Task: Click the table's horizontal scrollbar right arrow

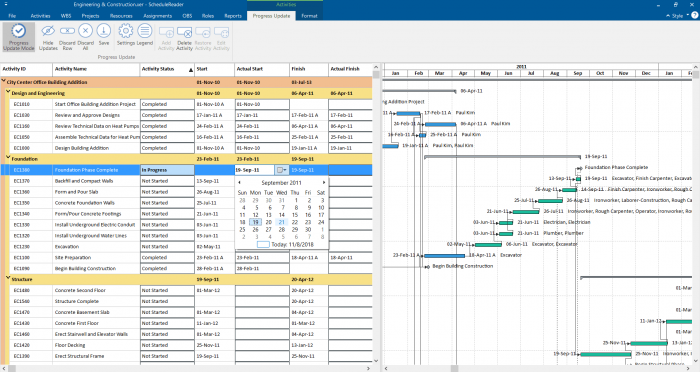Action: pos(368,368)
